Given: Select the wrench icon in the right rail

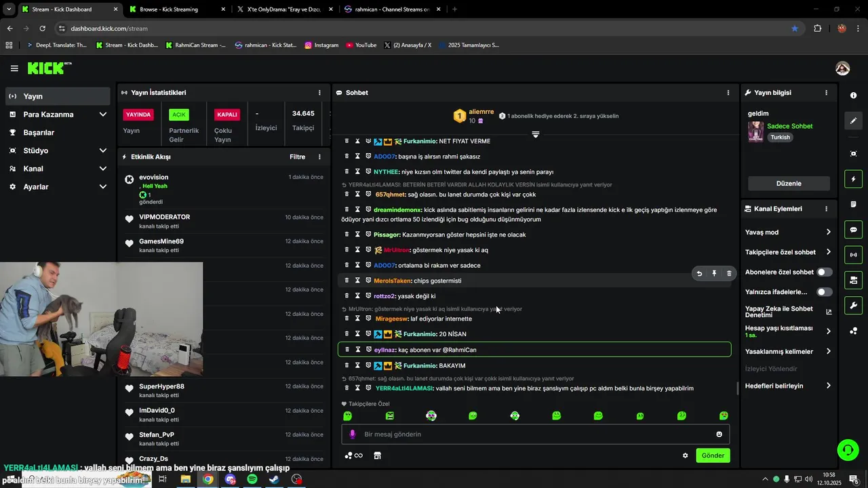Looking at the screenshot, I should (854, 305).
